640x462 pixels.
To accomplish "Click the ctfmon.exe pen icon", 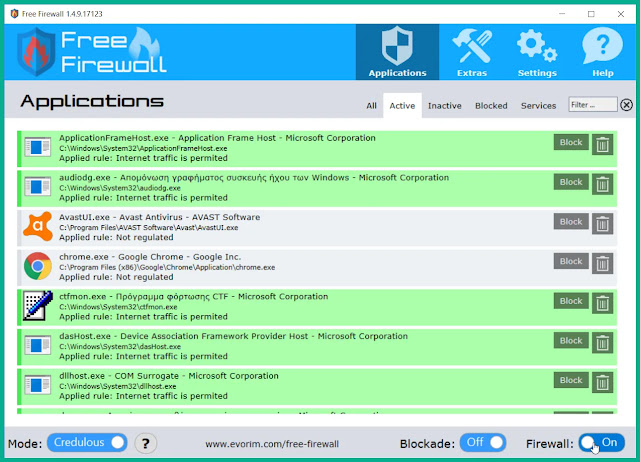I will point(38,305).
